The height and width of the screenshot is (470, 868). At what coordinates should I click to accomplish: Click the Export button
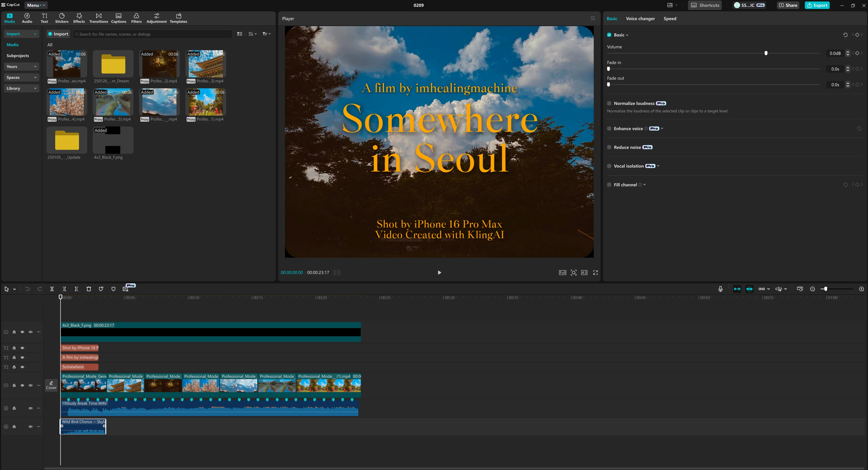817,5
